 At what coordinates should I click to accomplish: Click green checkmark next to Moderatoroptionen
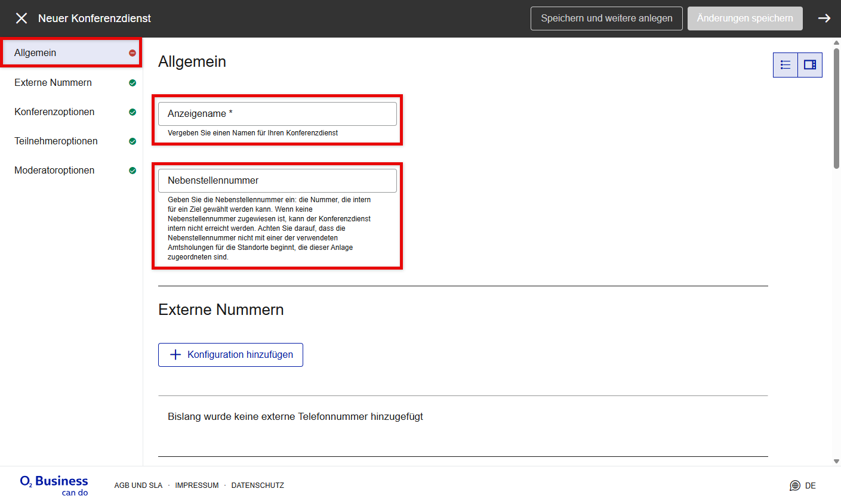(133, 171)
